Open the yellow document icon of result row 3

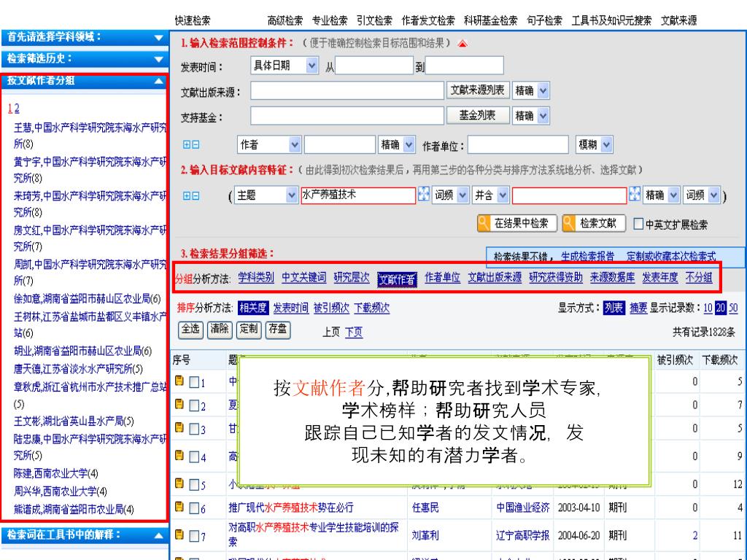179,427
